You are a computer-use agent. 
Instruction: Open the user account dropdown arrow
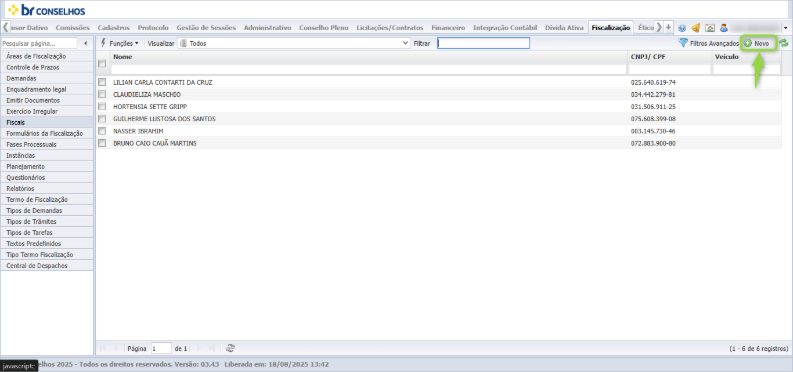pos(785,28)
